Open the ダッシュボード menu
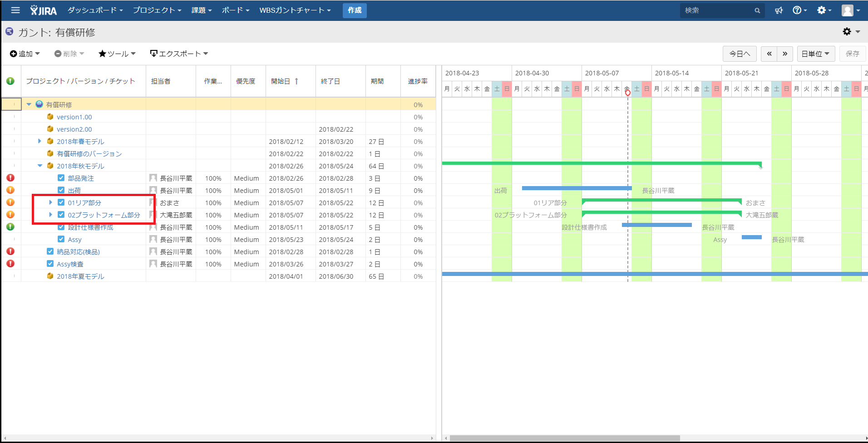 [95, 10]
